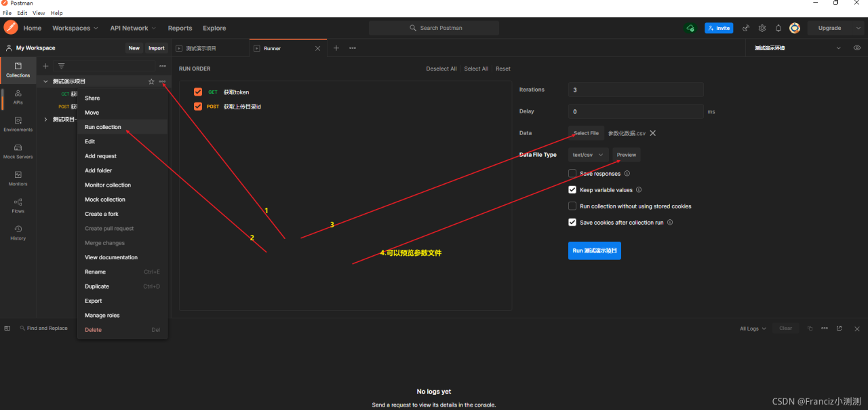Open the Monitors sidebar panel

[18, 179]
